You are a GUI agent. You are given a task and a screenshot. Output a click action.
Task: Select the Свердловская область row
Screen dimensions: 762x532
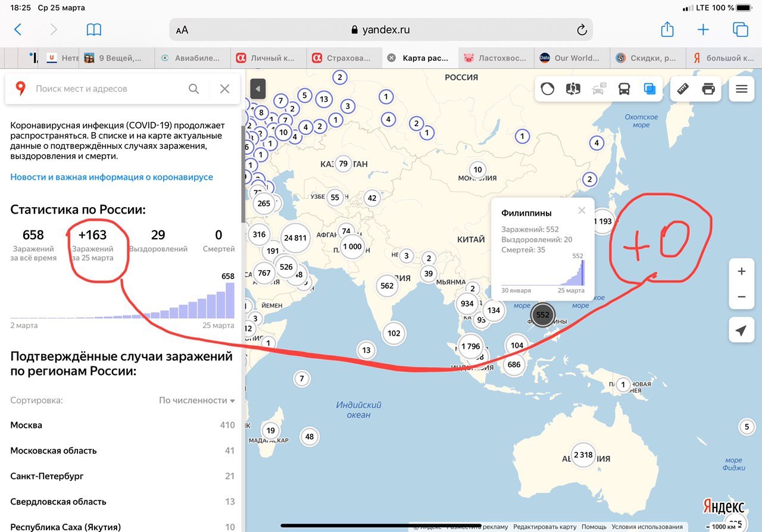coord(123,502)
